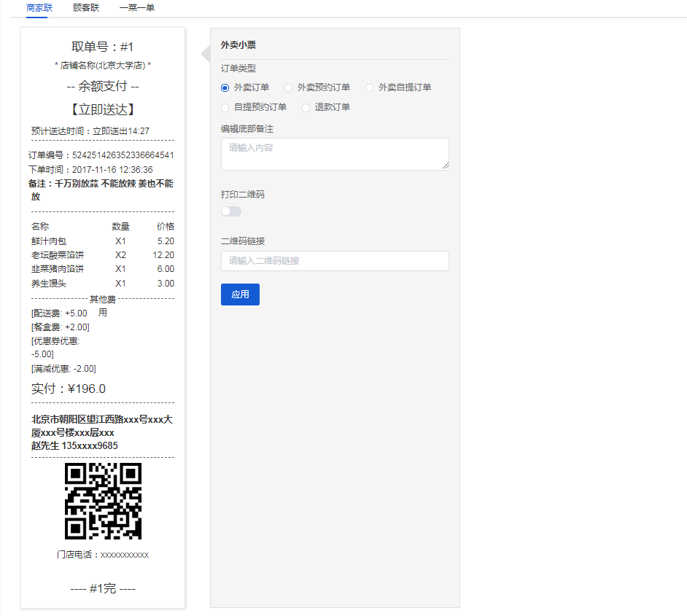Screen dimensions: 687x616
Task: Click the #1完 footer text
Action: (103, 588)
